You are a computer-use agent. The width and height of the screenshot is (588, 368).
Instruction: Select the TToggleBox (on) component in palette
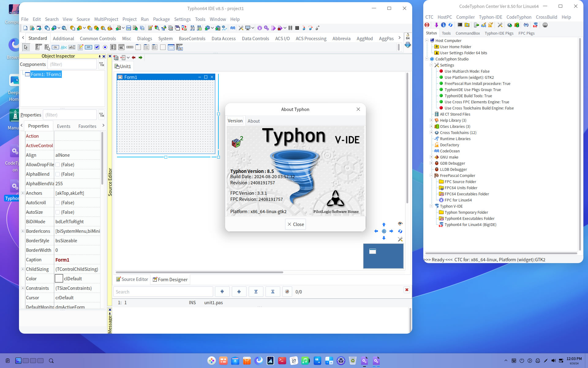click(x=89, y=47)
